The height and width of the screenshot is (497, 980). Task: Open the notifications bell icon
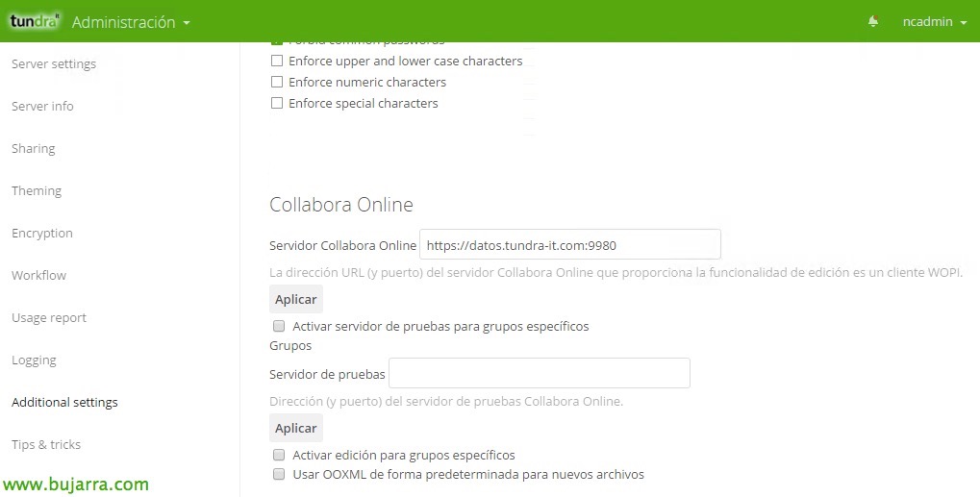tap(873, 21)
